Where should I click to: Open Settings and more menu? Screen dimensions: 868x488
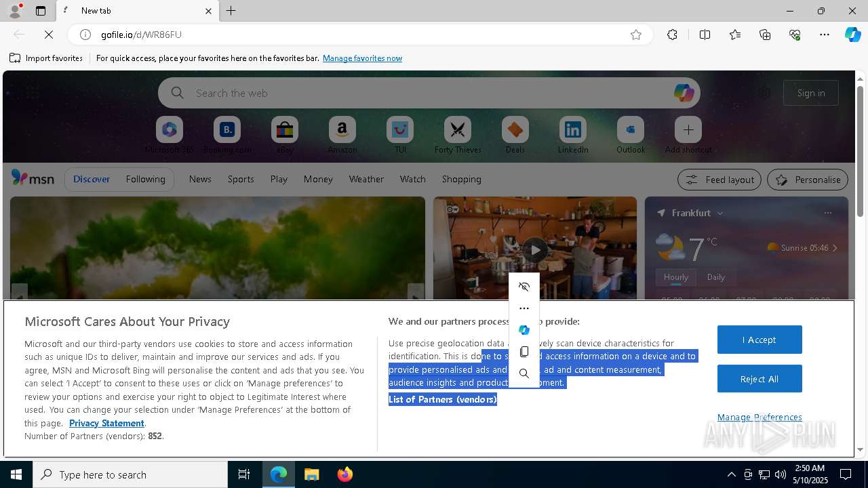(x=825, y=35)
